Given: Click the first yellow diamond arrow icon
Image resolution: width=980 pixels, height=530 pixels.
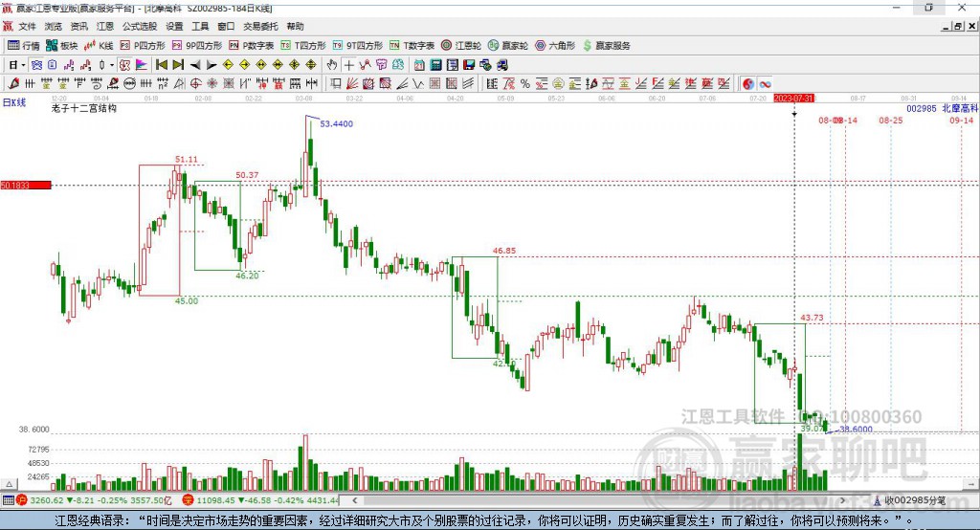Looking at the screenshot, I should tap(228, 65).
